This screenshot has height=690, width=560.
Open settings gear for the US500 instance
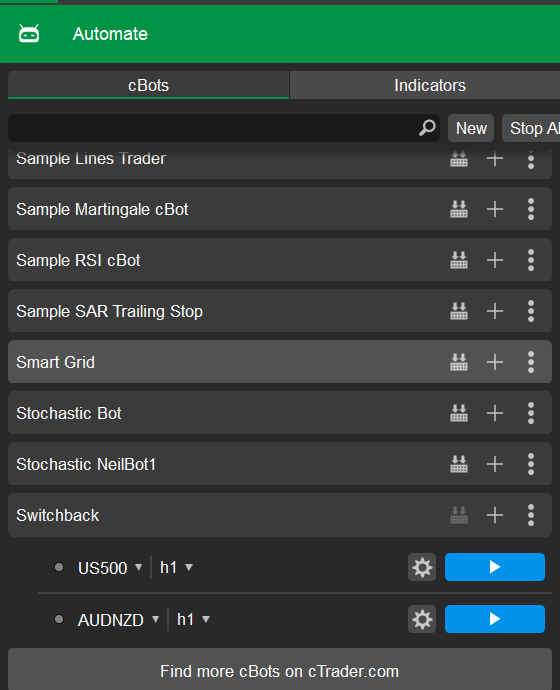click(422, 567)
